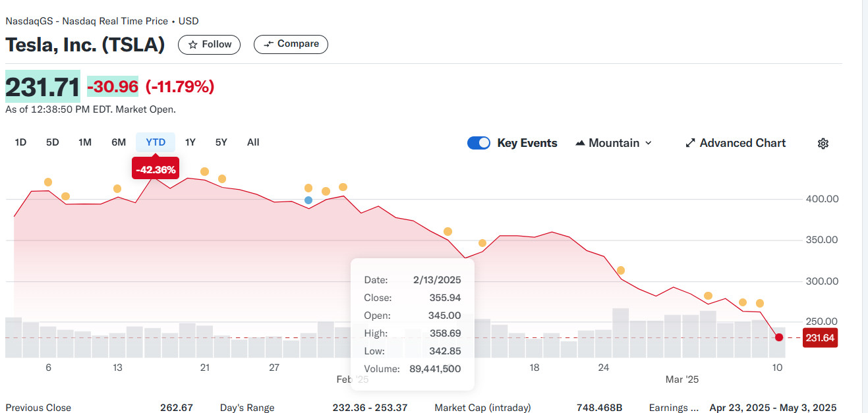Image resolution: width=868 pixels, height=413 pixels.
Task: Click the Tesla, Inc. (TSLA) heading
Action: (x=85, y=45)
